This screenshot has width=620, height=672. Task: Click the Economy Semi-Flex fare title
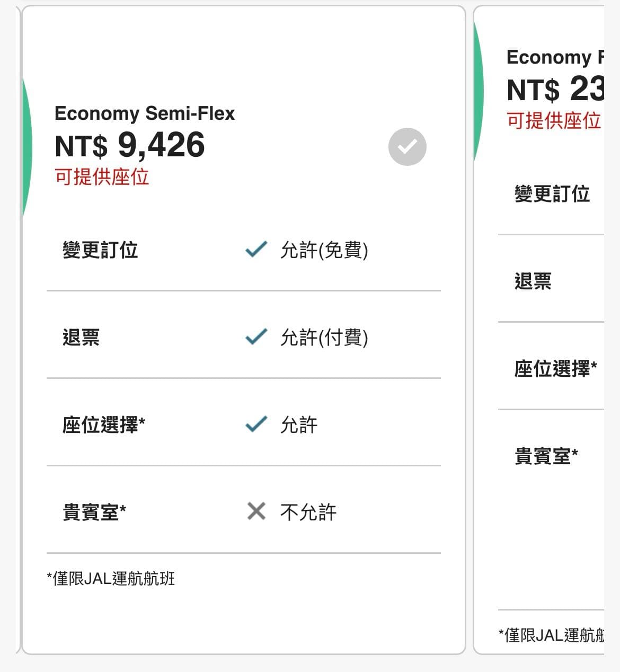pyautogui.click(x=145, y=113)
